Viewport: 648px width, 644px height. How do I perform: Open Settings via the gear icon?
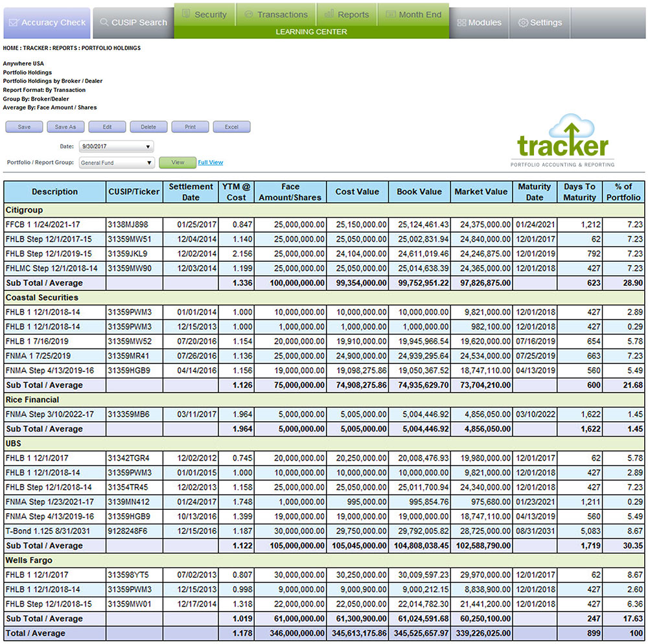coord(523,23)
